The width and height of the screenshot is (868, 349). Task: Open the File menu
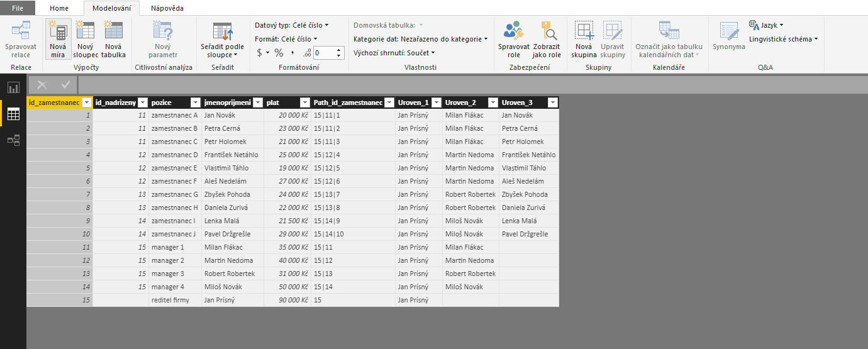(18, 8)
